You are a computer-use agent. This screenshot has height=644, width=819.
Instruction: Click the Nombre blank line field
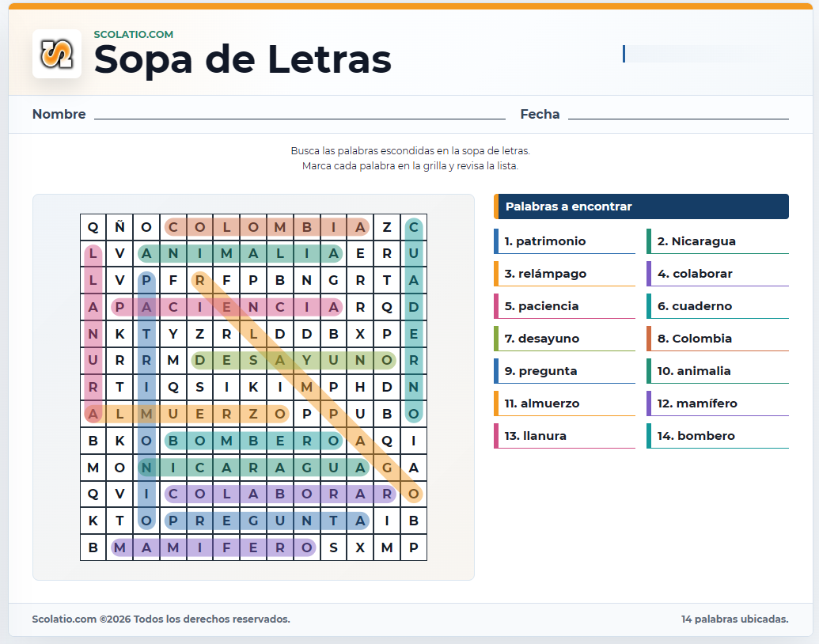pos(300,115)
